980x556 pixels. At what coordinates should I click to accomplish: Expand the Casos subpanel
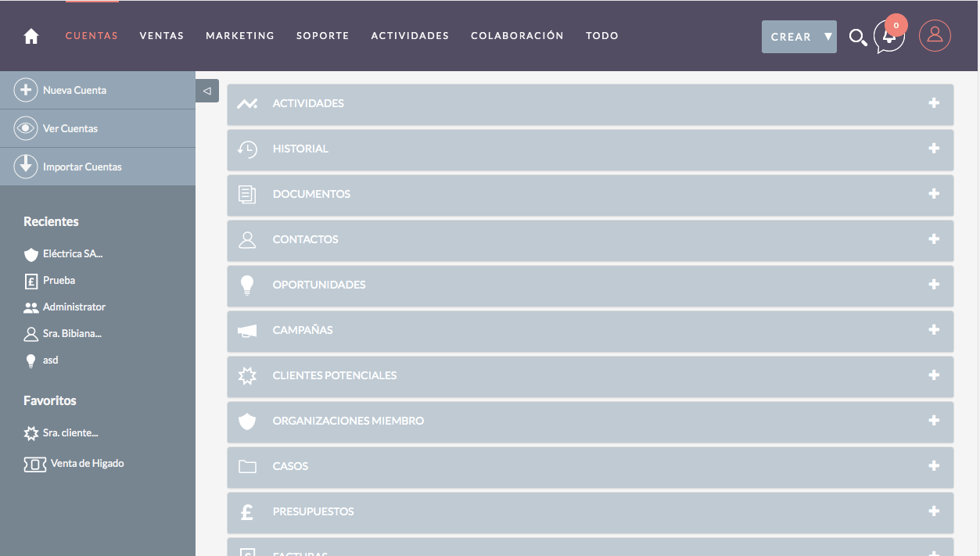click(934, 466)
